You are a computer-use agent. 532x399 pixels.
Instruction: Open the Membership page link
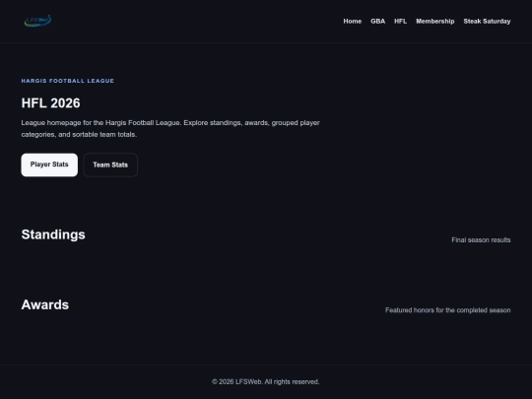435,21
